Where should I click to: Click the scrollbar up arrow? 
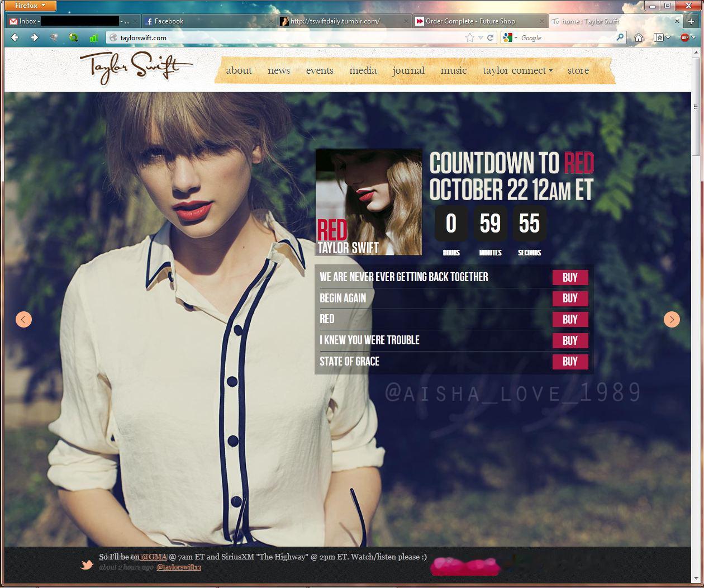click(696, 52)
